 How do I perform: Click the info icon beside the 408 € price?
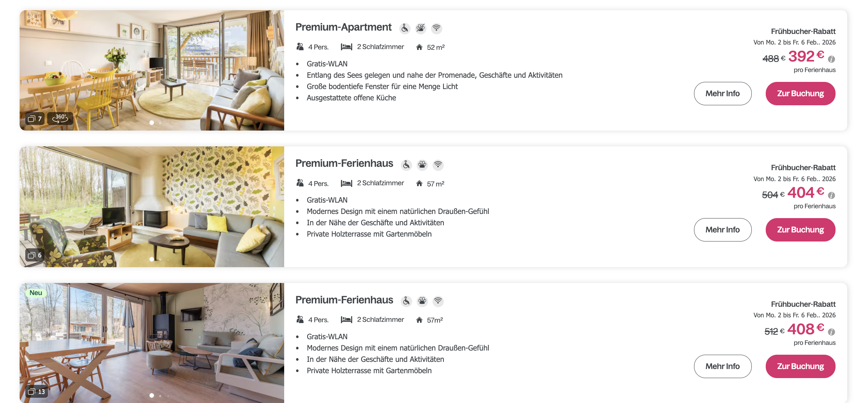[x=831, y=332]
